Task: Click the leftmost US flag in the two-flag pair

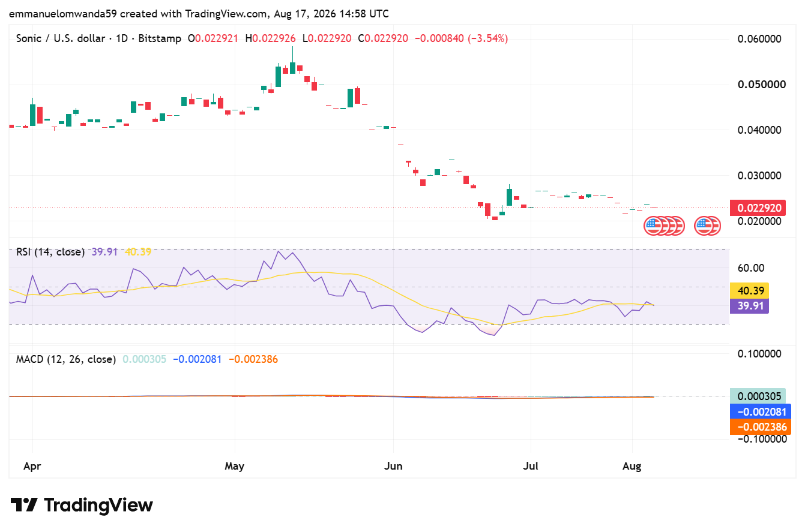Action: click(x=703, y=226)
